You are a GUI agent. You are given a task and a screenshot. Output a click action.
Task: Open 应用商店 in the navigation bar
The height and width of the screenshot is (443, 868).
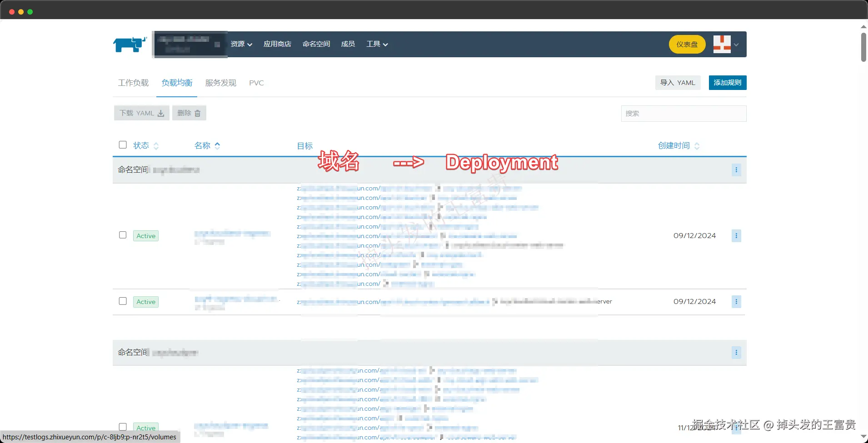(277, 44)
